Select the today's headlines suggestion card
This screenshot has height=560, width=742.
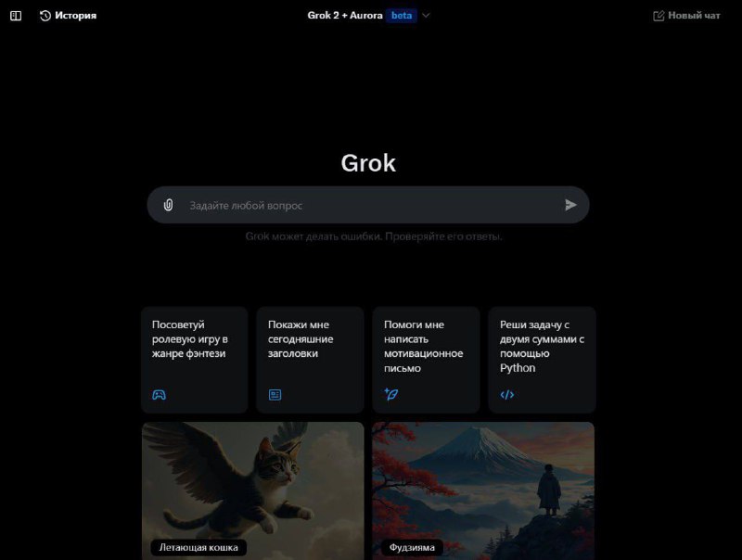pos(310,360)
